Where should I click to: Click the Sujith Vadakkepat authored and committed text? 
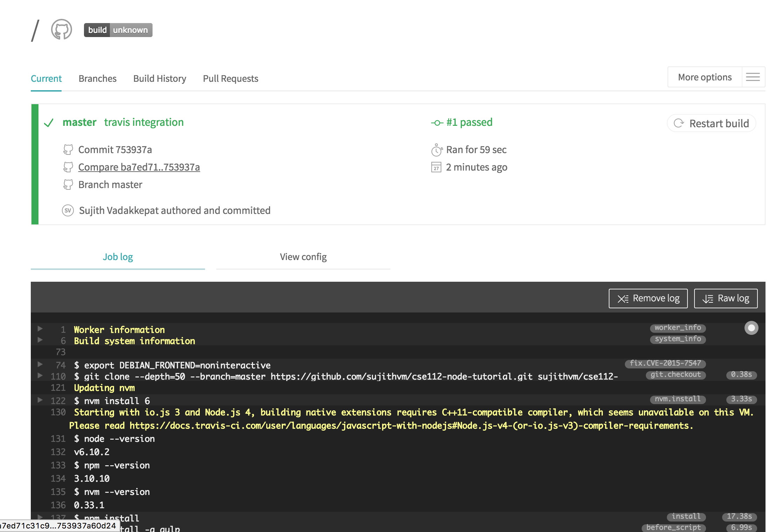coord(175,210)
